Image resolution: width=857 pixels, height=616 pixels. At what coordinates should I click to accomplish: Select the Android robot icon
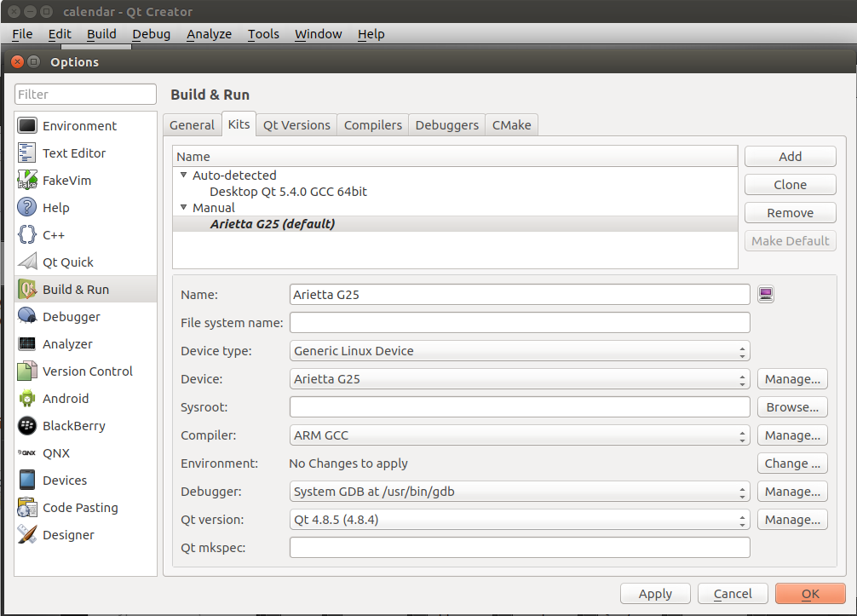pos(26,399)
